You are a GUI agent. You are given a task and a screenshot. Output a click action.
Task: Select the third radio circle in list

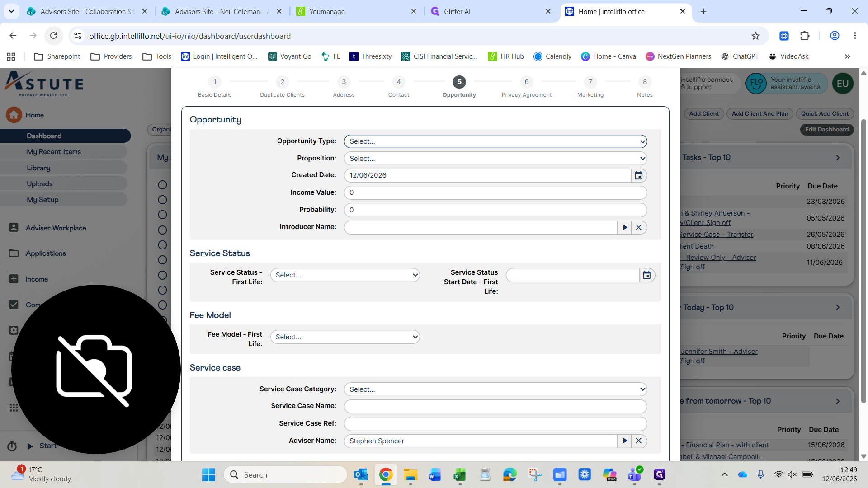(162, 215)
